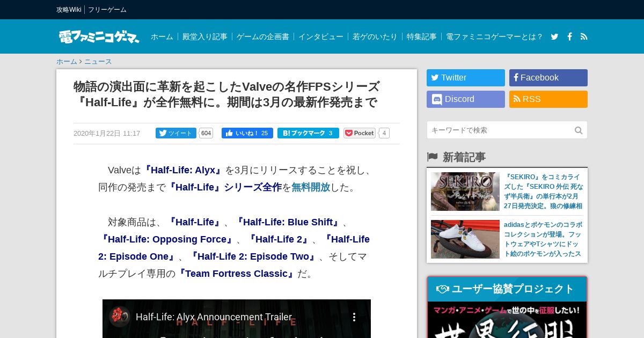644x338 pixels.
Task: Open the SEKIRO article thumbnail
Action: pyautogui.click(x=465, y=192)
